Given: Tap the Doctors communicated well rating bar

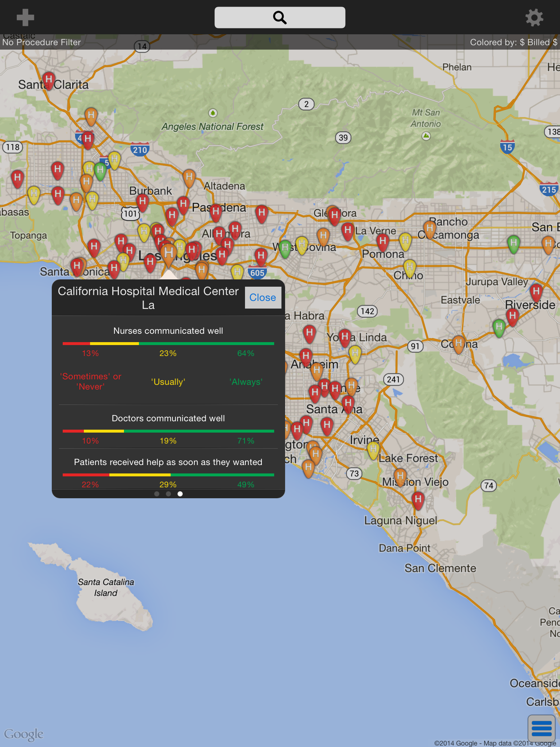Looking at the screenshot, I should 168,431.
